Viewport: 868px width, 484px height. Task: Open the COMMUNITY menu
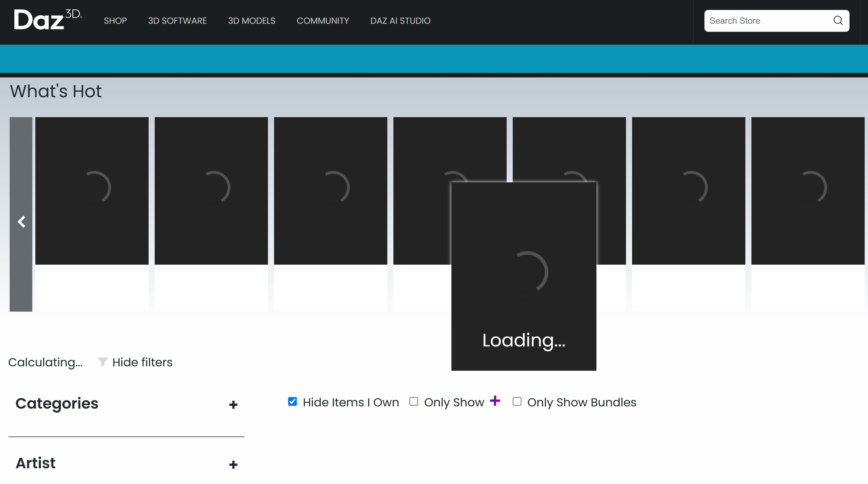tap(322, 21)
